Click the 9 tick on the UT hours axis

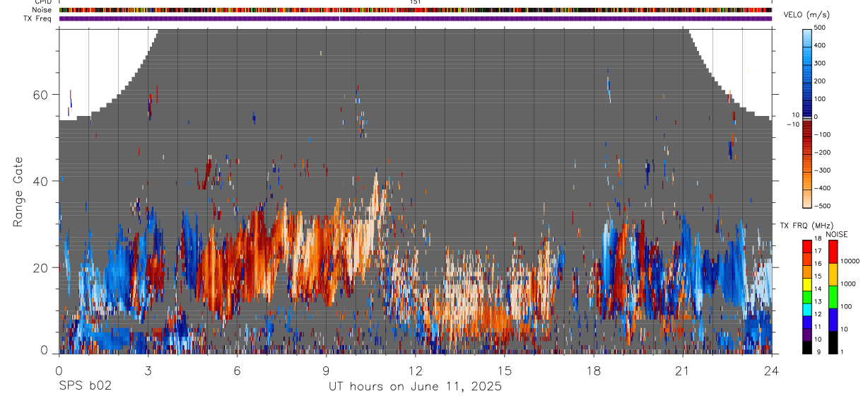coord(327,370)
